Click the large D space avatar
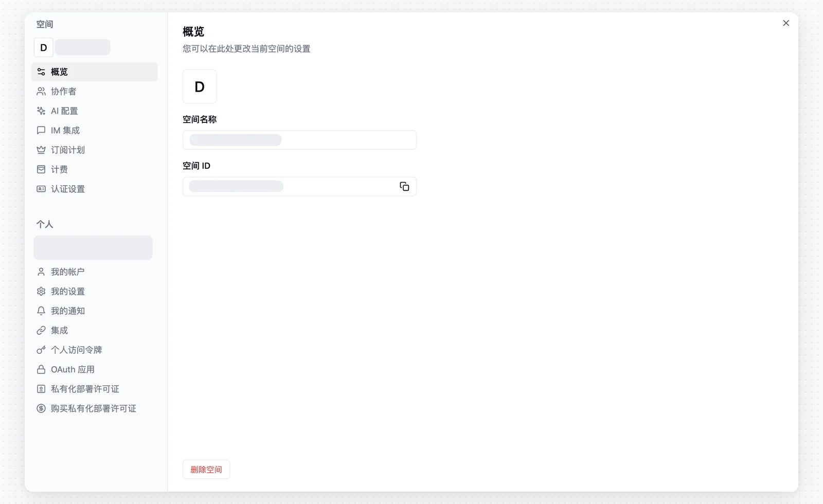823x504 pixels. [200, 86]
